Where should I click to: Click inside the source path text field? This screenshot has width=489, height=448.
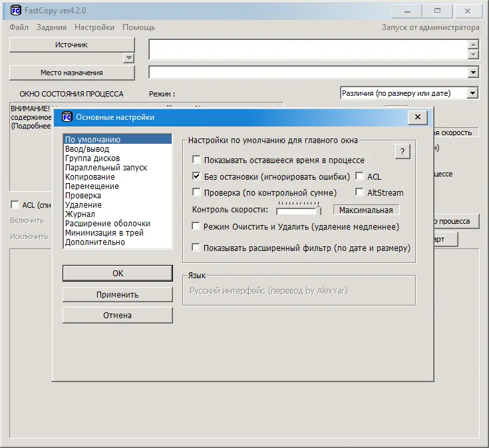coord(308,49)
